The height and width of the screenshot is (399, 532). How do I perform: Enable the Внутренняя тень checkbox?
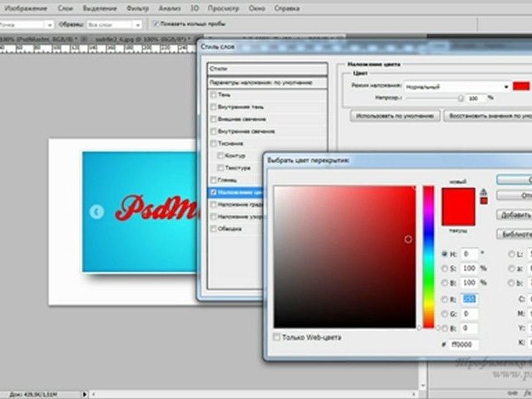coord(213,107)
